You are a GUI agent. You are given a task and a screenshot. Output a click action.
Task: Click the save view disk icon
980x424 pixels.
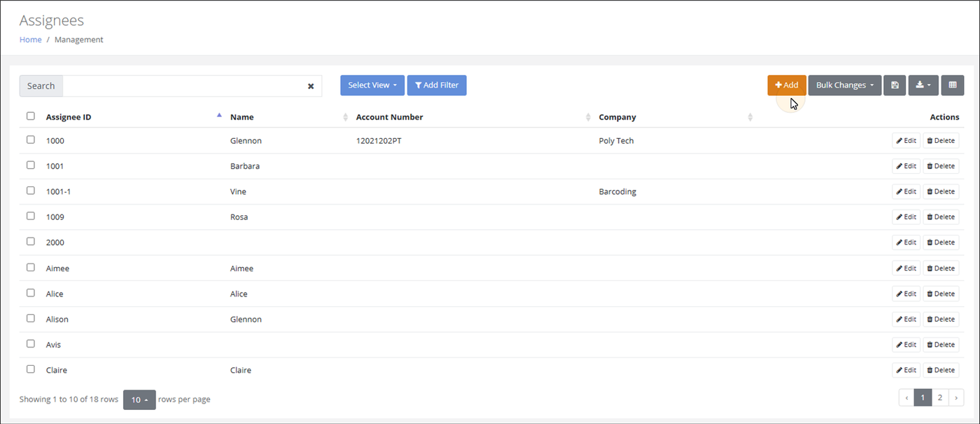(895, 86)
